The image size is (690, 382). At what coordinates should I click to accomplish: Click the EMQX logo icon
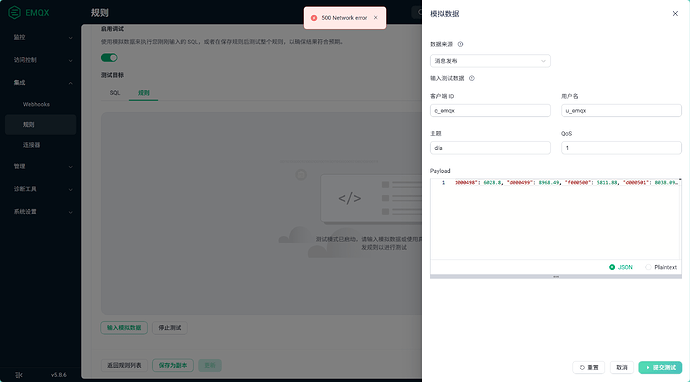click(x=15, y=12)
